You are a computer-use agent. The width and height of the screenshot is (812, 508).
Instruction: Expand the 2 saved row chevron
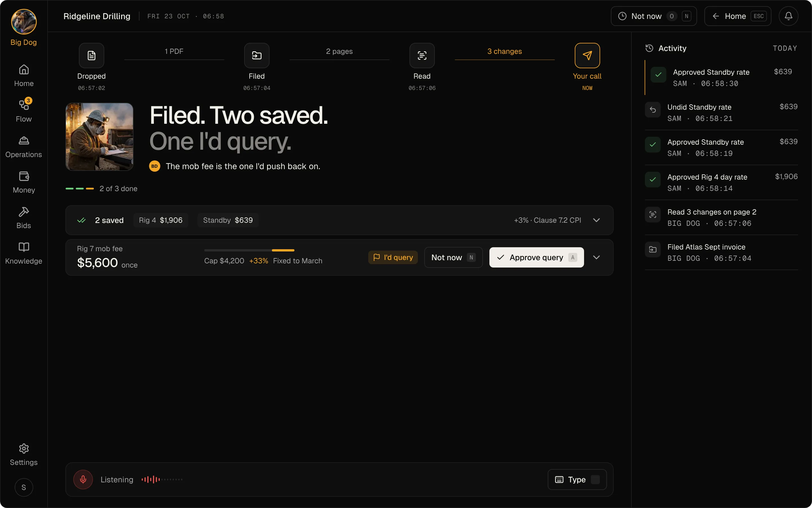click(x=596, y=220)
